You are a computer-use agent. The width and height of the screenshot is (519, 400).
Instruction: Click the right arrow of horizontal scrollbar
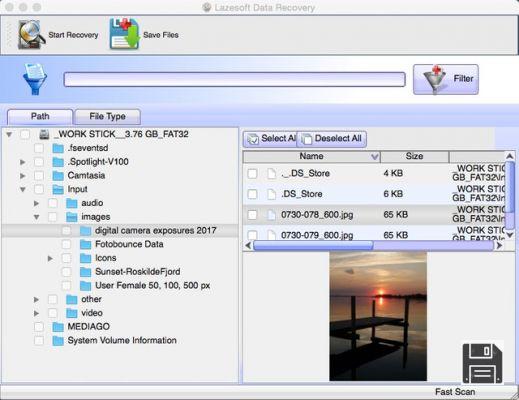point(499,246)
